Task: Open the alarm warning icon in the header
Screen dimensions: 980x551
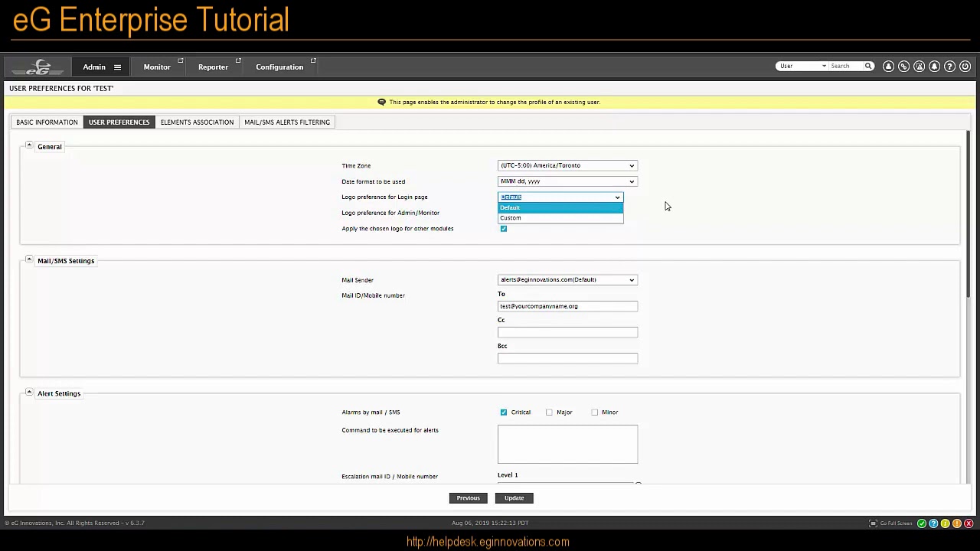Action: point(919,67)
